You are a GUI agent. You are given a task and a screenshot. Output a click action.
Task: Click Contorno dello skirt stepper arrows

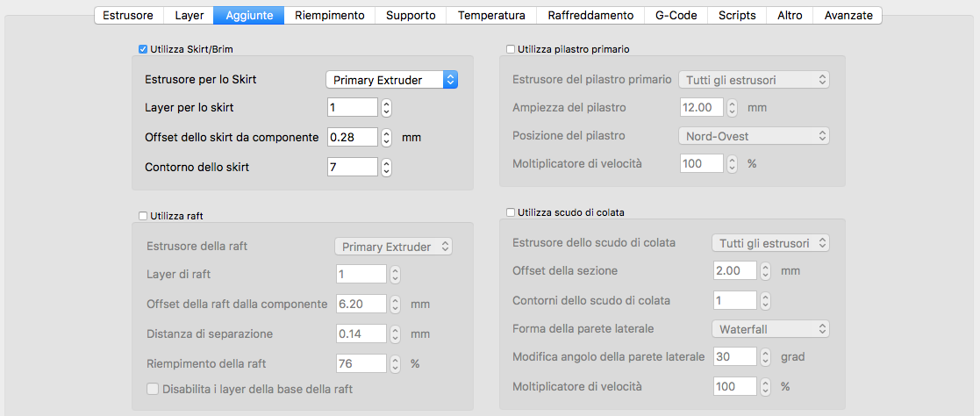click(x=387, y=167)
